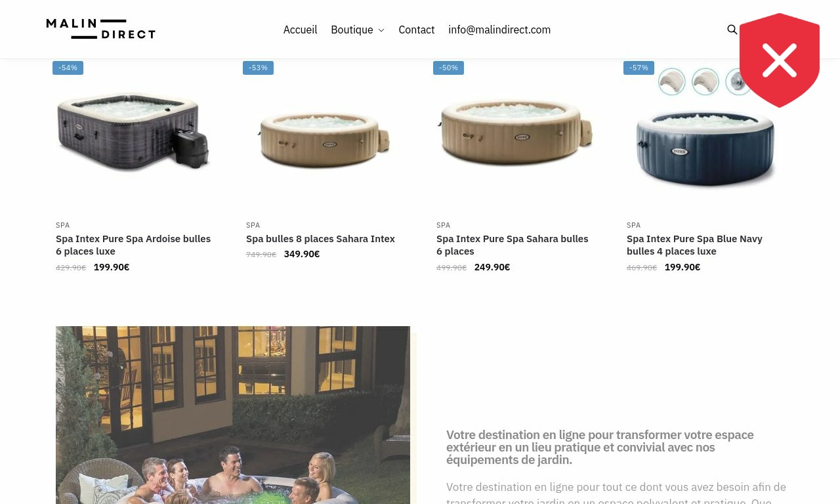840x504 pixels.
Task: Open Spa Intex Pure Spa Blue Navy title
Action: 694,245
